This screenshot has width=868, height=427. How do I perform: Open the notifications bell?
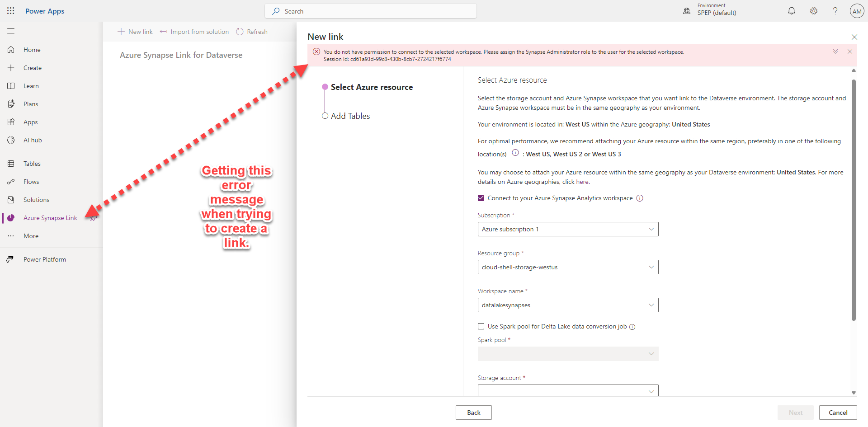(792, 11)
